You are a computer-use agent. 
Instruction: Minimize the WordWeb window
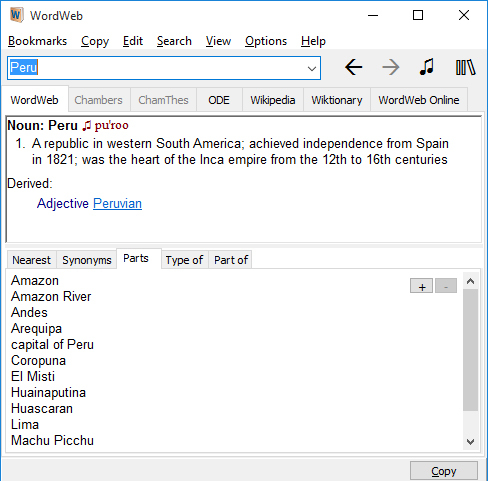(373, 15)
